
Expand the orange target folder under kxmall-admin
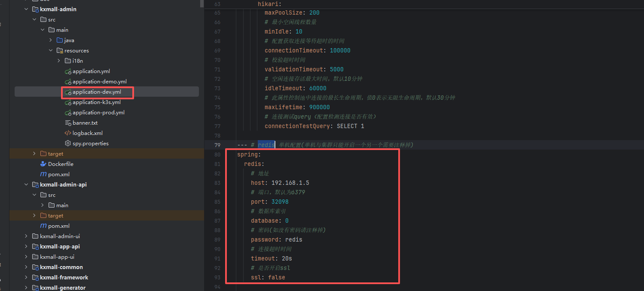[x=34, y=154]
